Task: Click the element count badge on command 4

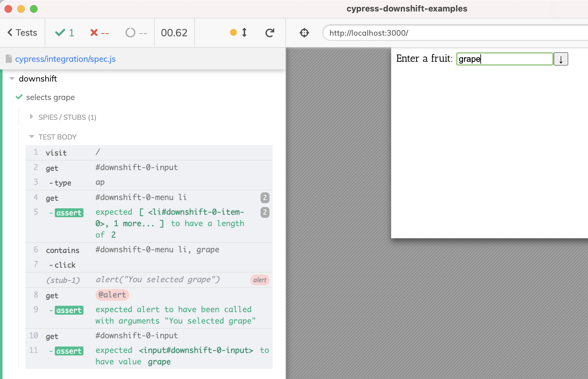Action: pyautogui.click(x=265, y=198)
